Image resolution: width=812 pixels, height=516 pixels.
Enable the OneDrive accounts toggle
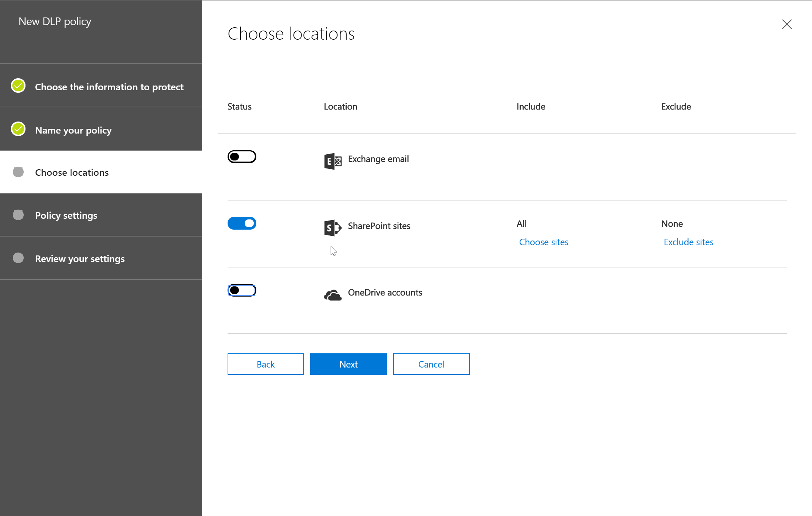click(x=242, y=290)
